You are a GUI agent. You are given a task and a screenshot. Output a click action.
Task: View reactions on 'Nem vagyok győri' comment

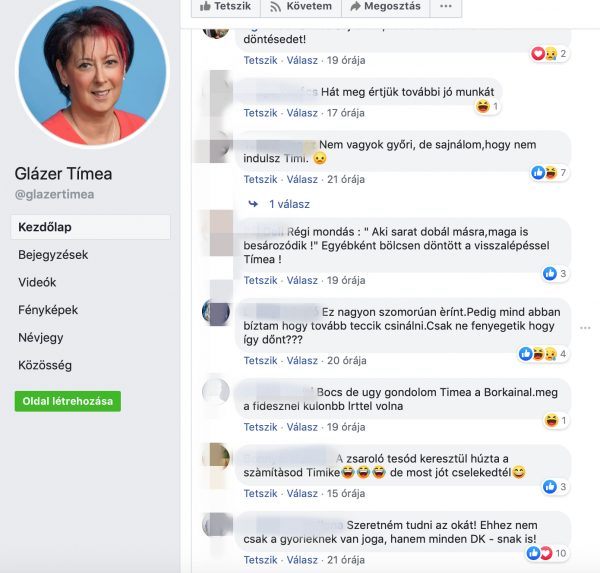click(x=549, y=173)
